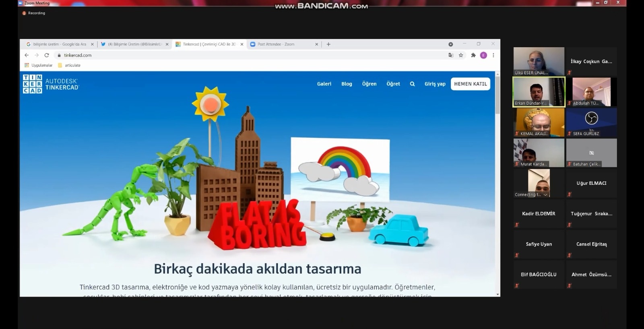This screenshot has height=329, width=644.
Task: Click the browser forward arrow
Action: [37, 55]
